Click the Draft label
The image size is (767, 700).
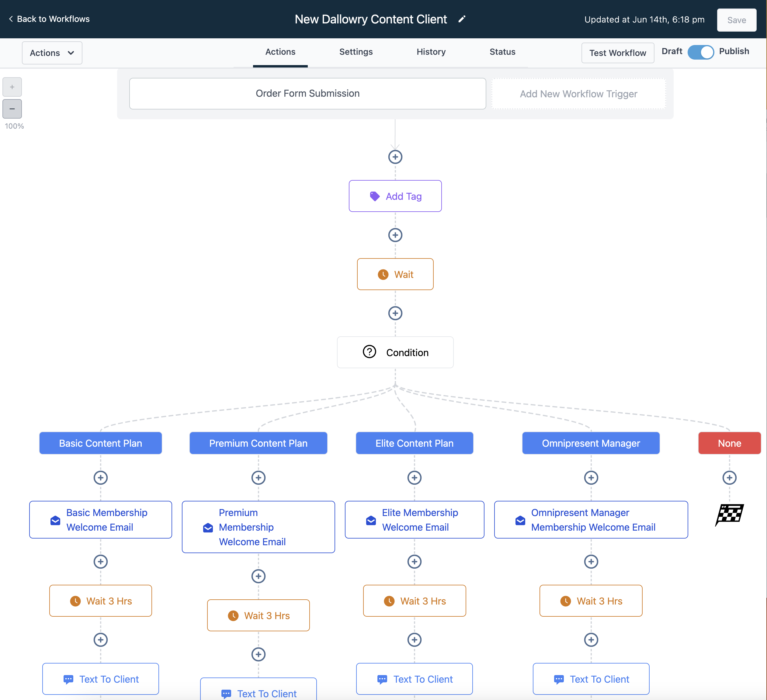672,51
